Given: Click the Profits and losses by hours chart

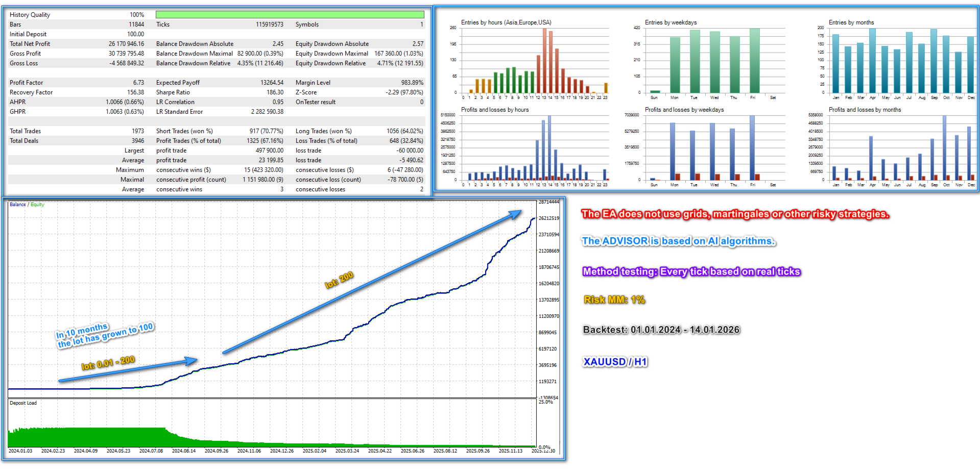Looking at the screenshot, I should pos(535,148).
